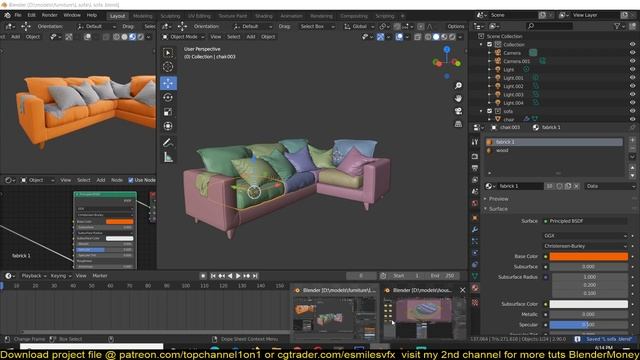This screenshot has width=640, height=360.
Task: Open the Christensen-Burley dropdown
Action: pyautogui.click(x=585, y=246)
